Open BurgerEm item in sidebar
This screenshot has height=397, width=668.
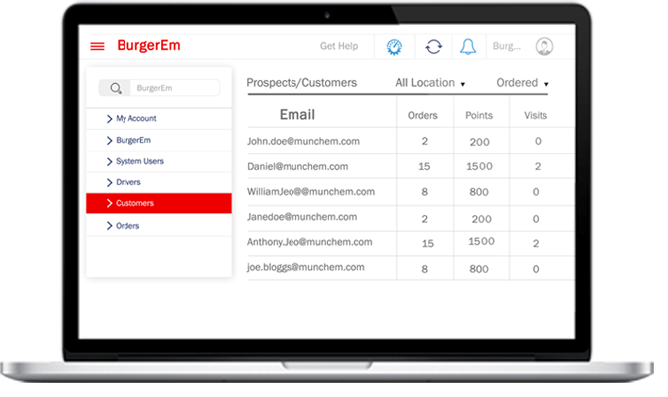tap(159, 140)
